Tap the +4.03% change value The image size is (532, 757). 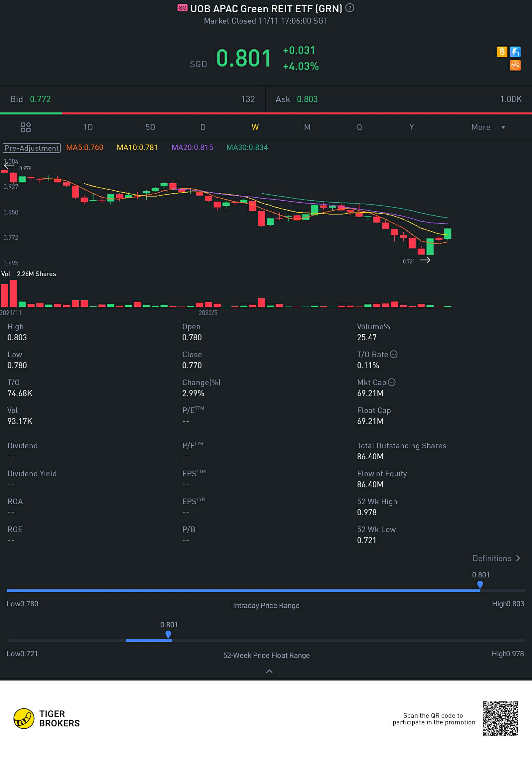point(301,67)
